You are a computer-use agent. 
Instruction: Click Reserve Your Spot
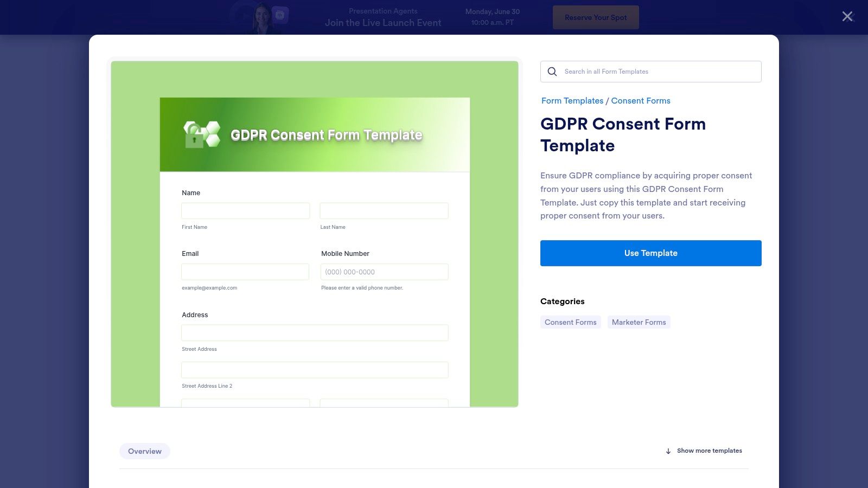[x=595, y=17]
